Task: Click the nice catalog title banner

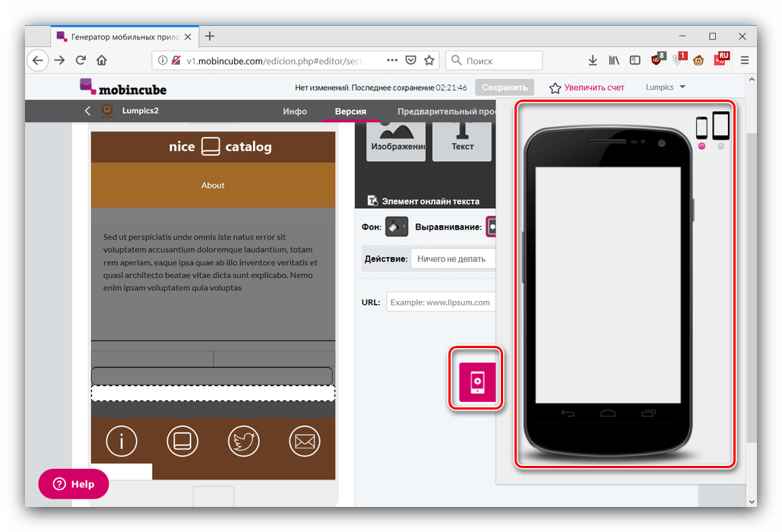Action: 213,147
